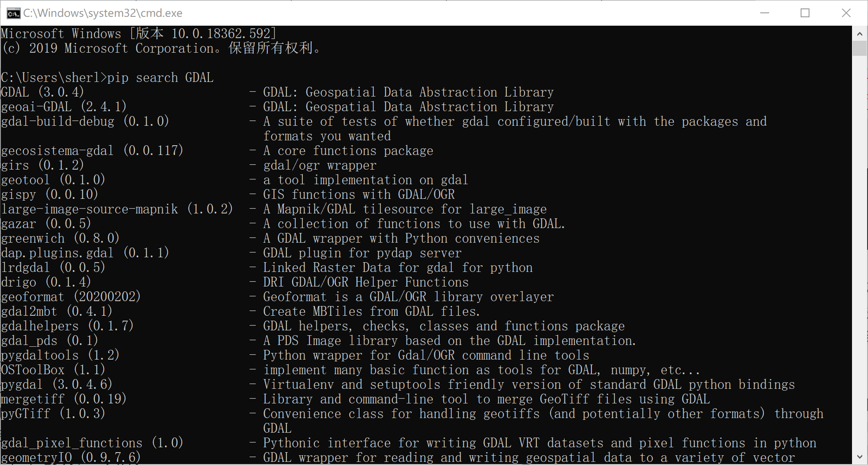Click the window title C:\Windows\system32\cmd.exe
Screen dimensions: 868x465
click(x=103, y=13)
